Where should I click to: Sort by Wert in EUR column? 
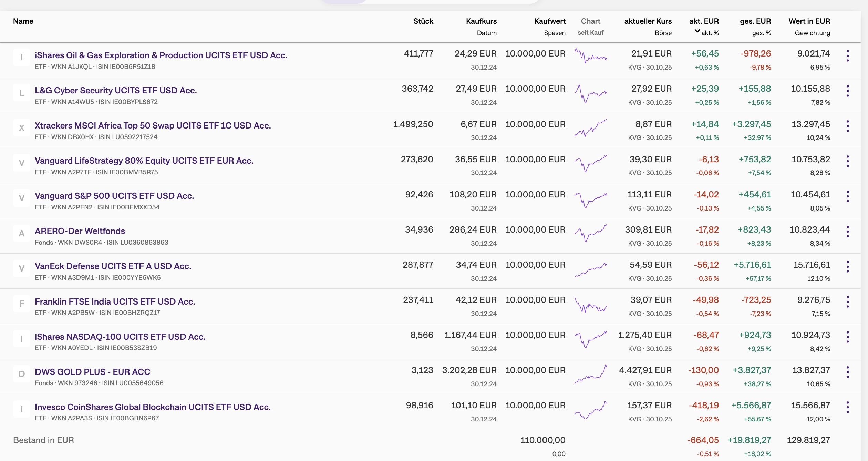coord(809,21)
